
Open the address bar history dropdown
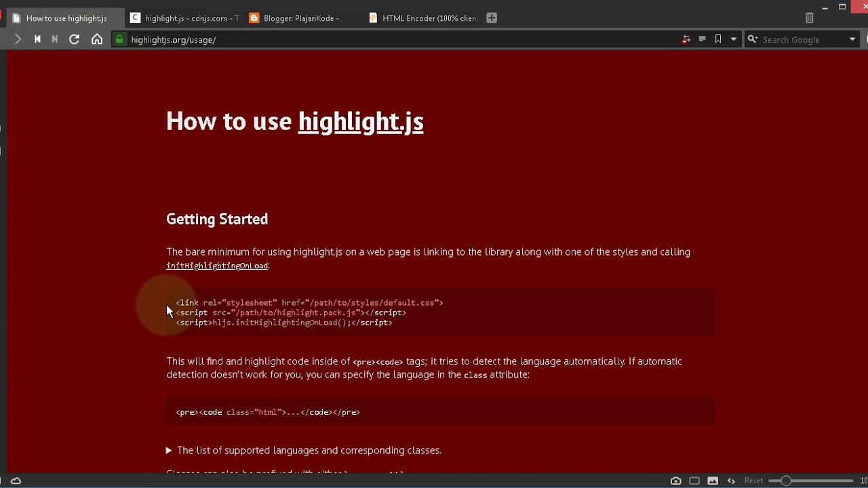733,39
